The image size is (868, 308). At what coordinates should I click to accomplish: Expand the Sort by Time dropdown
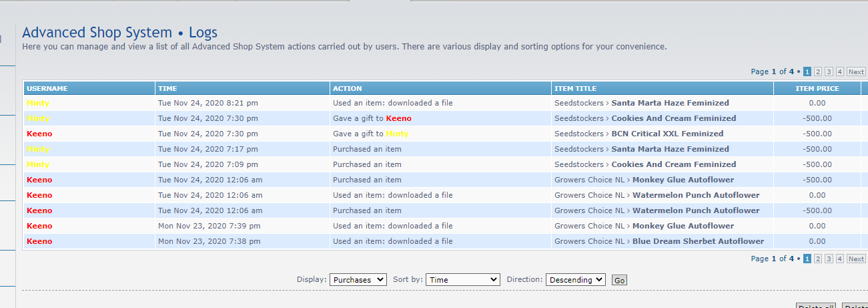pyautogui.click(x=462, y=280)
